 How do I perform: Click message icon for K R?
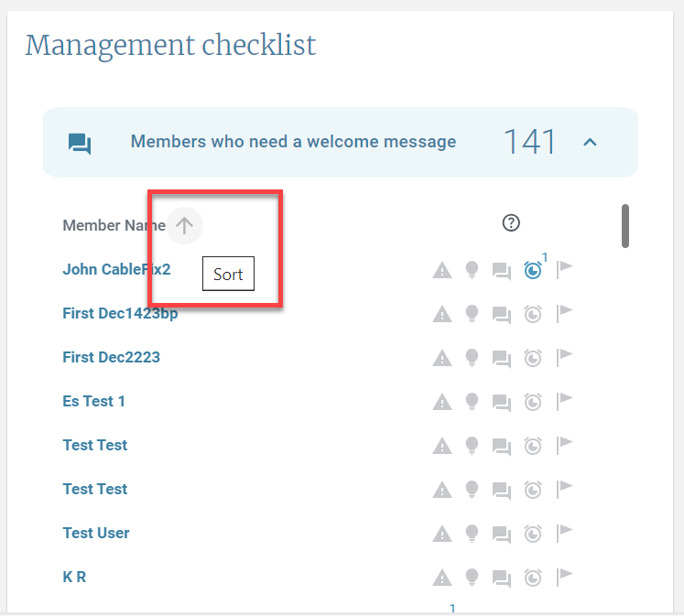tap(501, 578)
